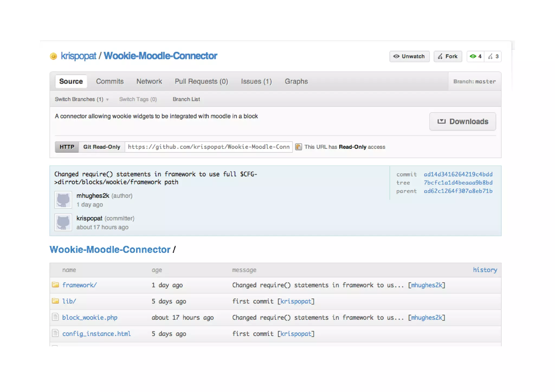The height and width of the screenshot is (392, 555).
Task: Click the config_instance.html file icon
Action: click(x=56, y=333)
